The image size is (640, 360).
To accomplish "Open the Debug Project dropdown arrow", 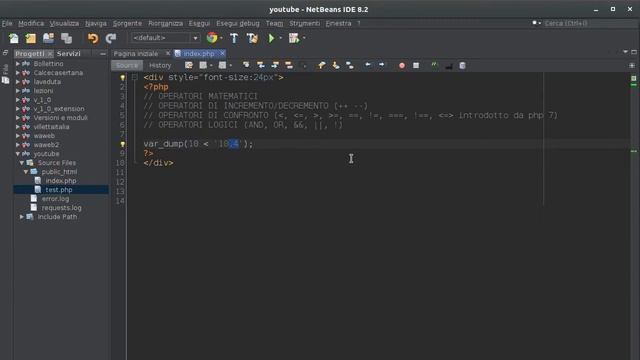I will click(x=304, y=38).
